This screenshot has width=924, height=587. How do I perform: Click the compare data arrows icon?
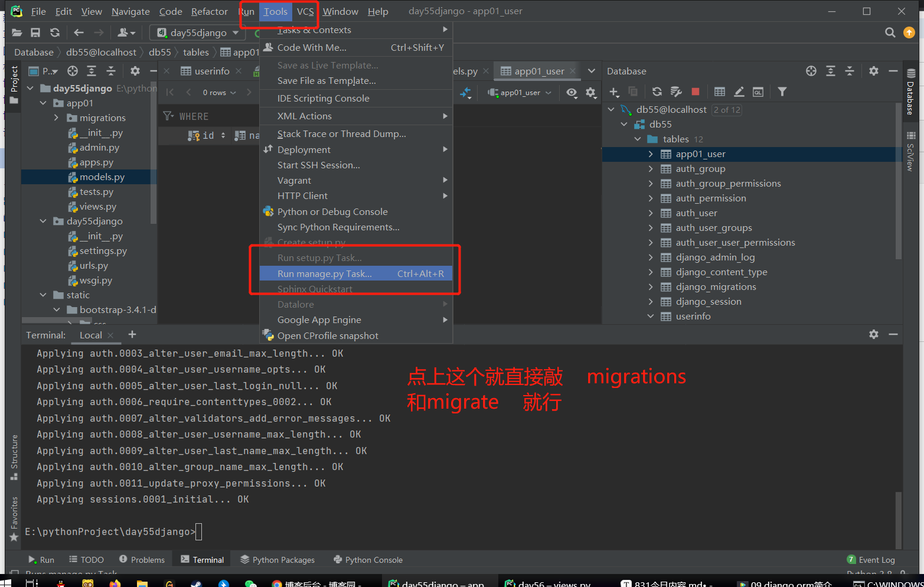point(466,92)
